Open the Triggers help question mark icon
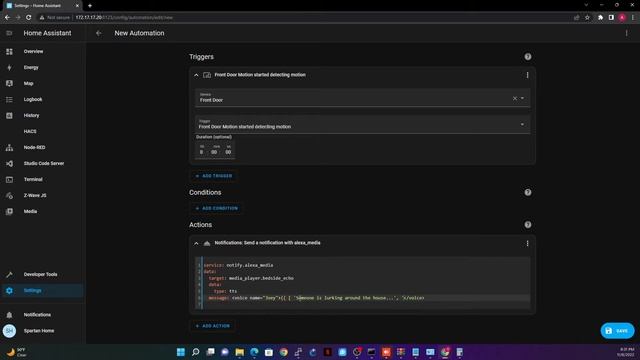 (x=528, y=57)
